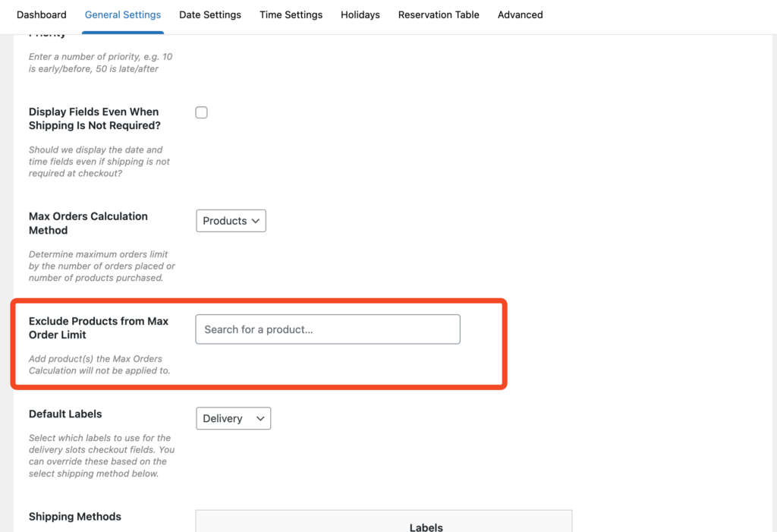Image resolution: width=777 pixels, height=532 pixels.
Task: Open the Max Orders Calculation Method dropdown
Action: point(231,220)
